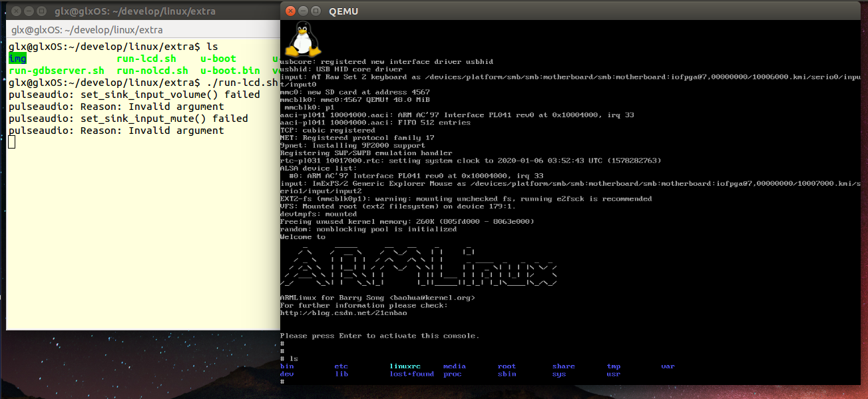Viewport: 868px width, 399px height.
Task: Click http://blog.csdn.net/21cnbao URL in QEMU
Action: click(343, 313)
